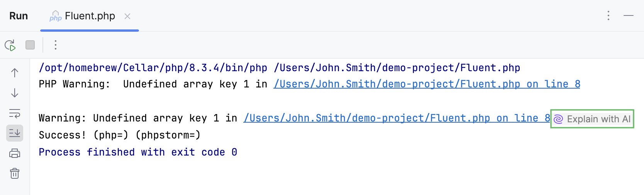The width and height of the screenshot is (644, 195).
Task: Click the Stop process icon
Action: [30, 45]
